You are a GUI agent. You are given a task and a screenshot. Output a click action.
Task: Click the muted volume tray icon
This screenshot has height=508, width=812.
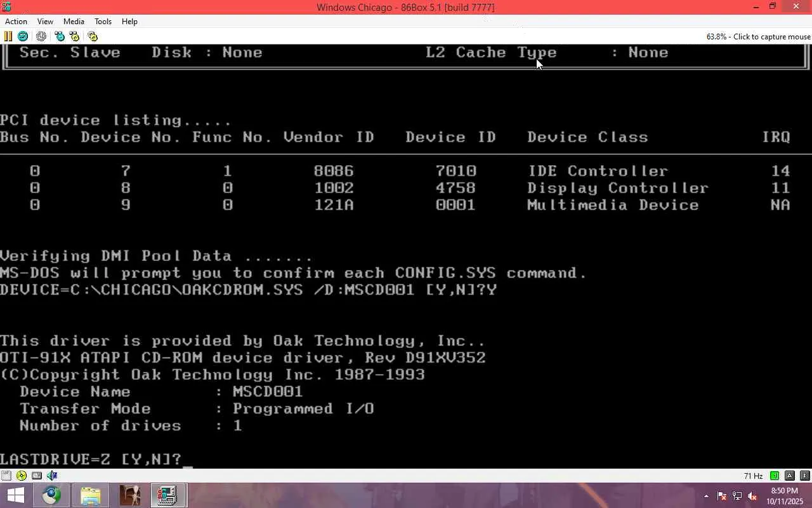(x=752, y=496)
